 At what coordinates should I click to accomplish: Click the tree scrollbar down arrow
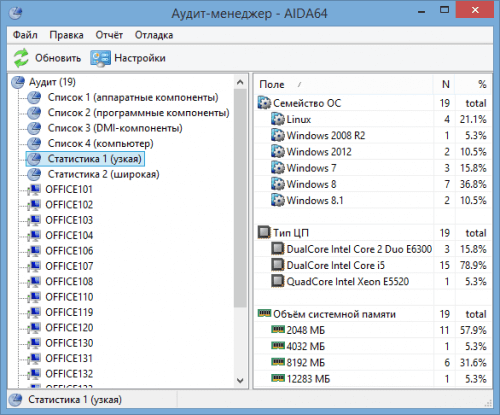point(240,380)
